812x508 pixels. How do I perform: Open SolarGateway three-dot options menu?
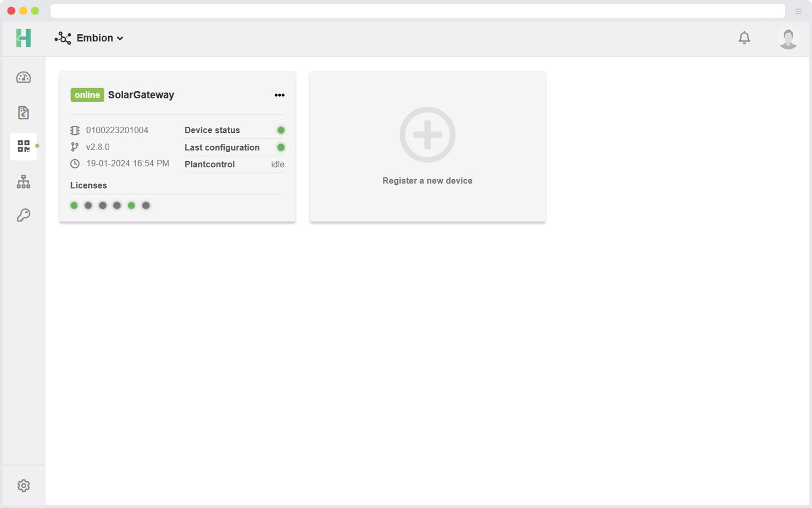280,95
